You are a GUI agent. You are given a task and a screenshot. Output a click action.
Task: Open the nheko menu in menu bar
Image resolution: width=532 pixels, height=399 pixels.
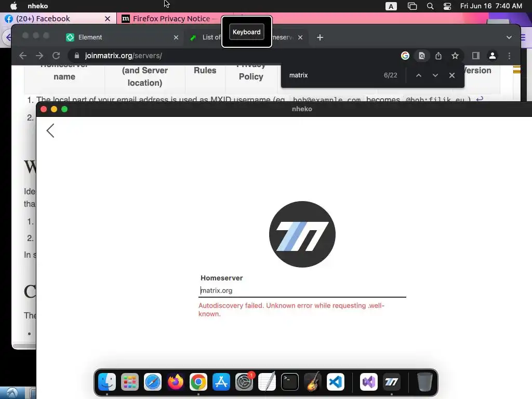click(37, 6)
